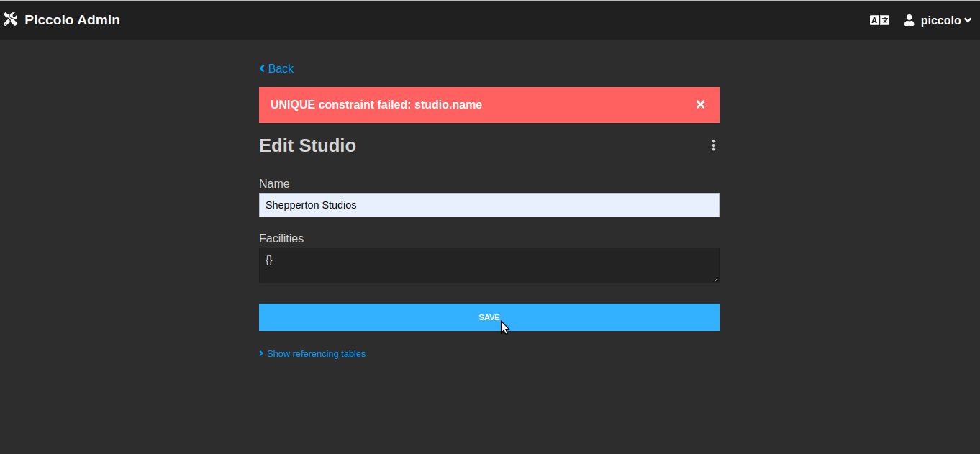Viewport: 980px width, 454px height.
Task: Click the Facilities JSON textarea
Action: tap(489, 265)
